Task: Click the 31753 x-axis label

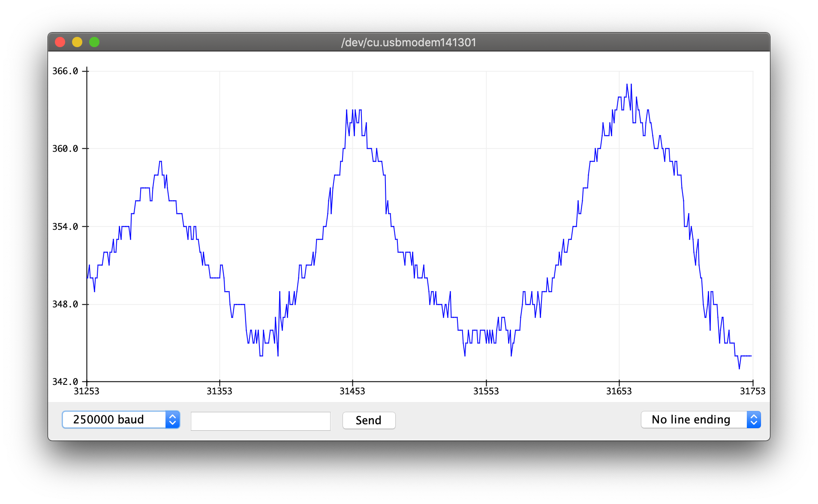Action: (753, 391)
